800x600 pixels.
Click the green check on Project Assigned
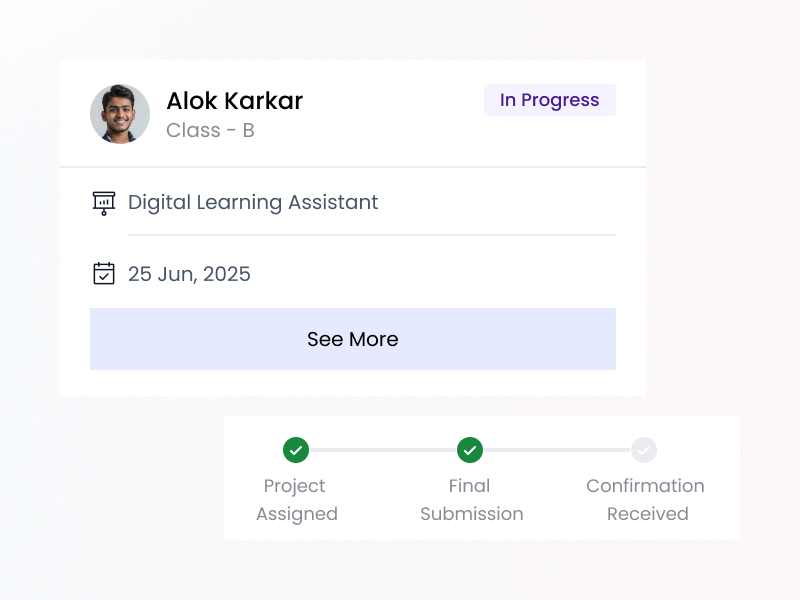(296, 451)
